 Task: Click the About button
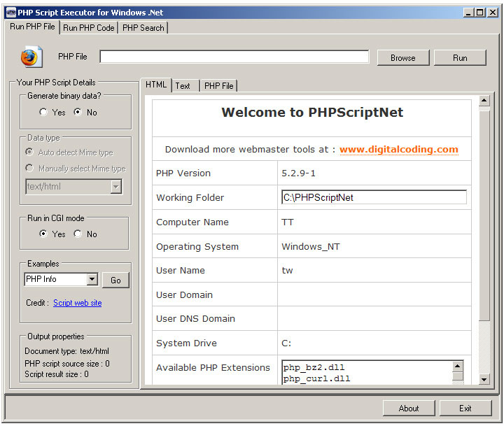pyautogui.click(x=409, y=409)
